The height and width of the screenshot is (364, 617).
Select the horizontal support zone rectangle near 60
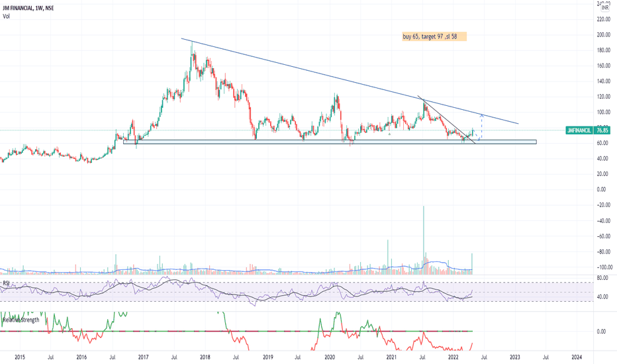point(330,142)
